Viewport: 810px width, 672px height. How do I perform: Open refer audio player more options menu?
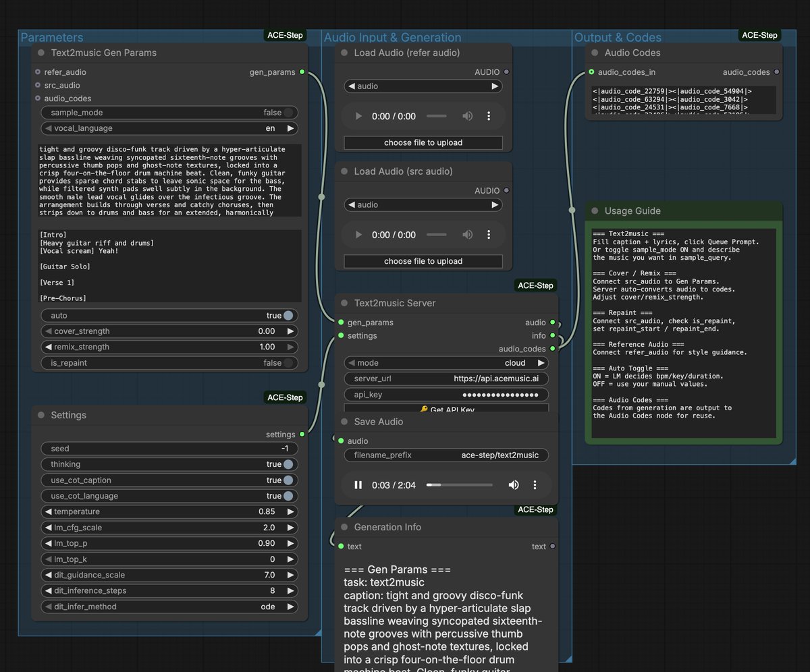[489, 116]
